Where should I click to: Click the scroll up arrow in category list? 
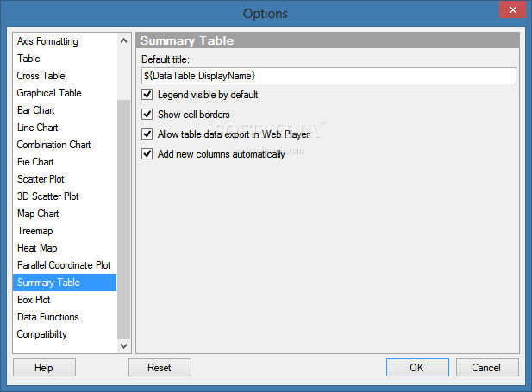click(x=123, y=41)
